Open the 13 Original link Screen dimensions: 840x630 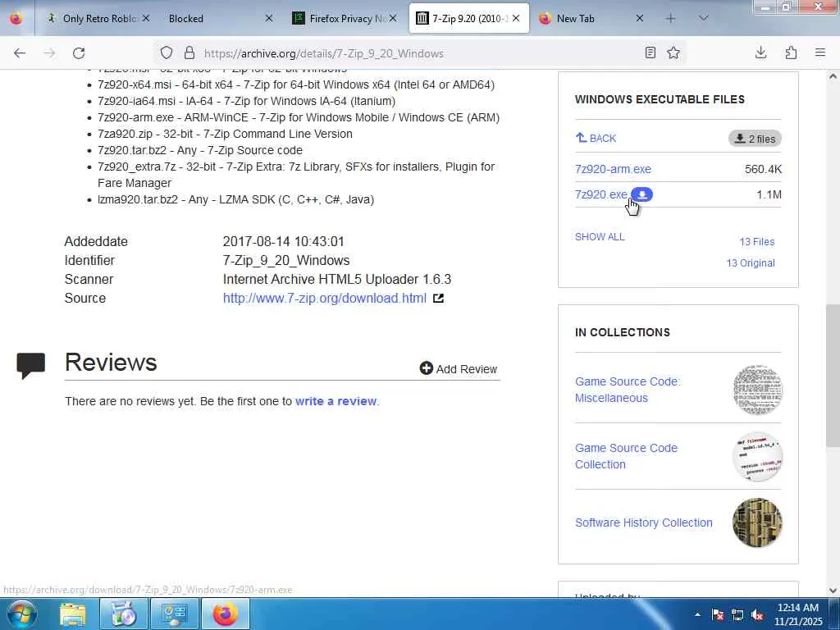click(751, 263)
